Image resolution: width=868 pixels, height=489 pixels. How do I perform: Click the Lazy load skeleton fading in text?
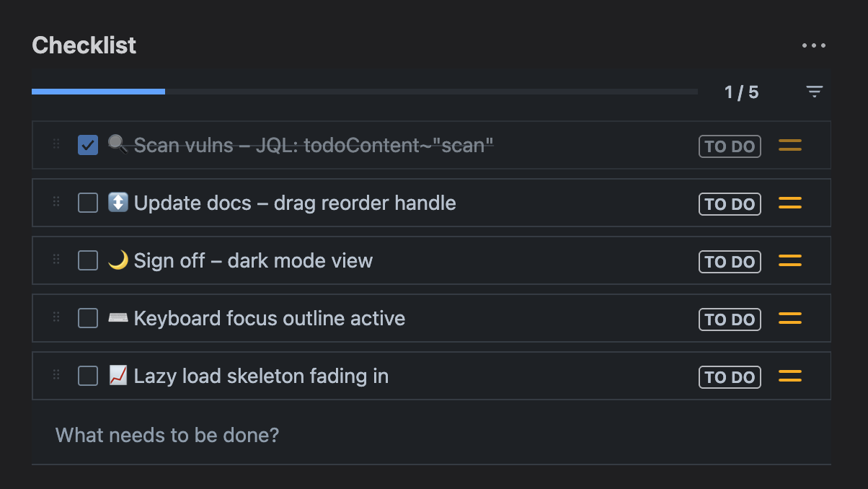261,376
